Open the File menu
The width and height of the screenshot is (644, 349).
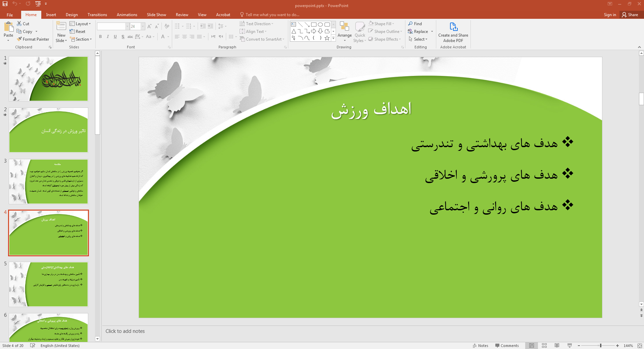(x=10, y=15)
